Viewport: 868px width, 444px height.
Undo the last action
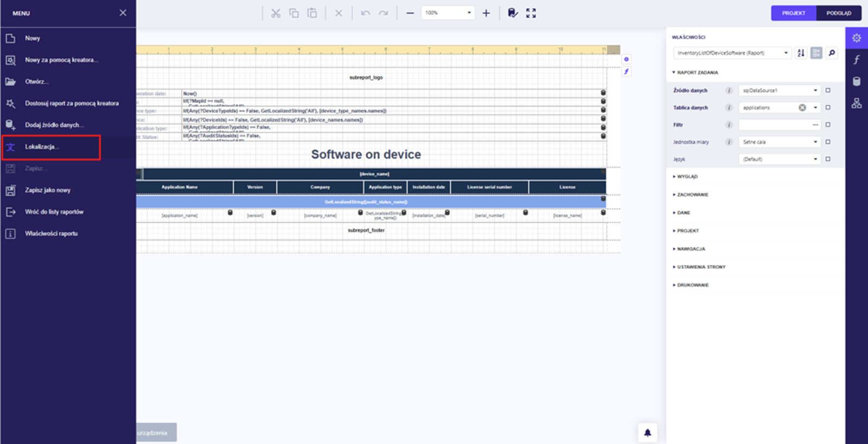click(x=365, y=13)
